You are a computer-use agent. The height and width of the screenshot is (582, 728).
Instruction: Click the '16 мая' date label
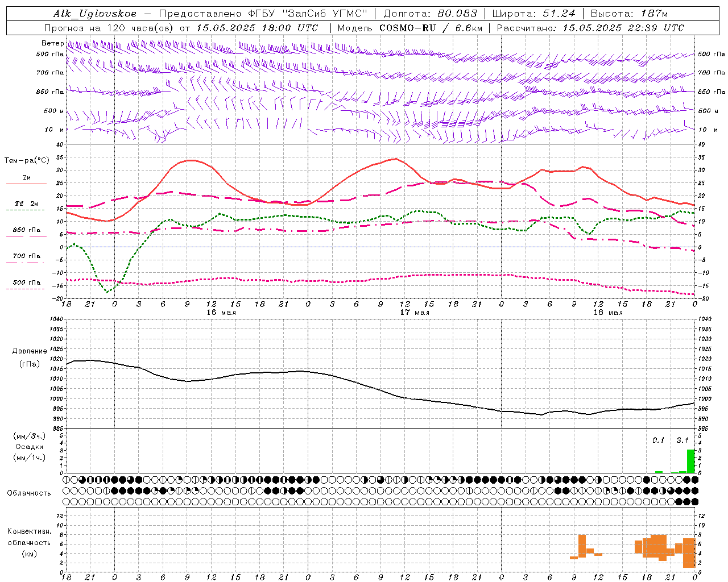(221, 313)
